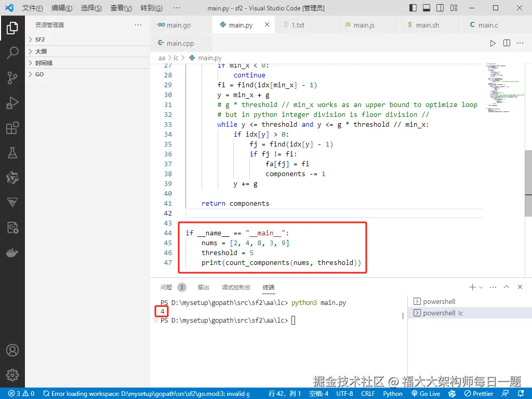Click Go Live in status bar
The image size is (532, 399).
coord(426,394)
